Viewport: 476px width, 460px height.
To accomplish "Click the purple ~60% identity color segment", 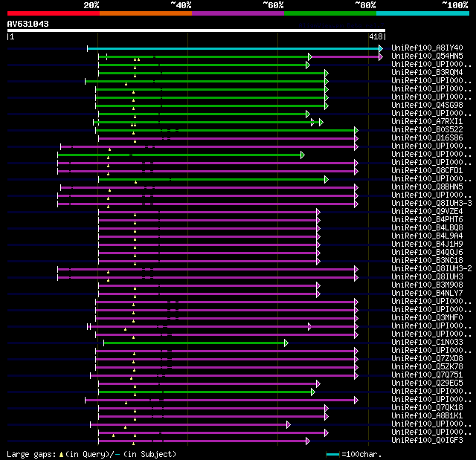I will tap(238, 13).
